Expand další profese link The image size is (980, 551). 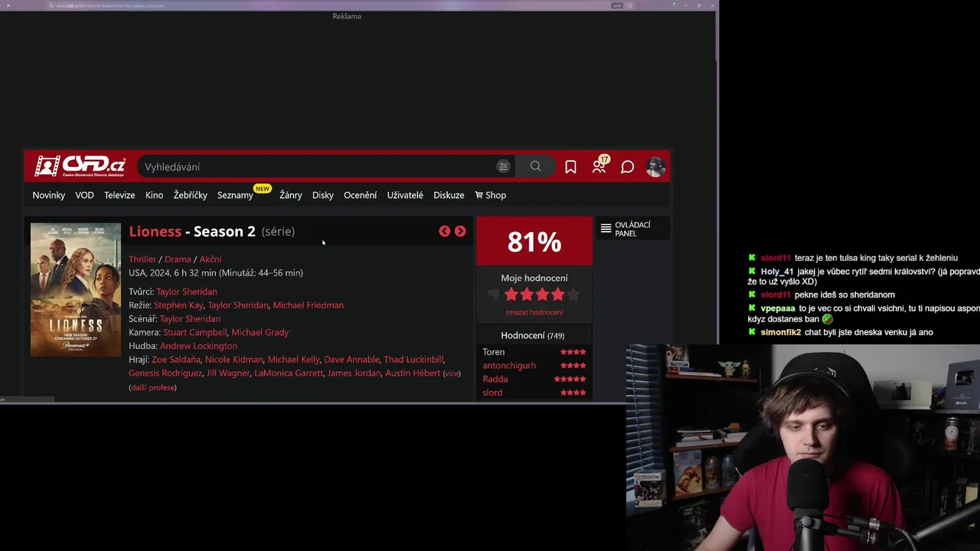[153, 388]
